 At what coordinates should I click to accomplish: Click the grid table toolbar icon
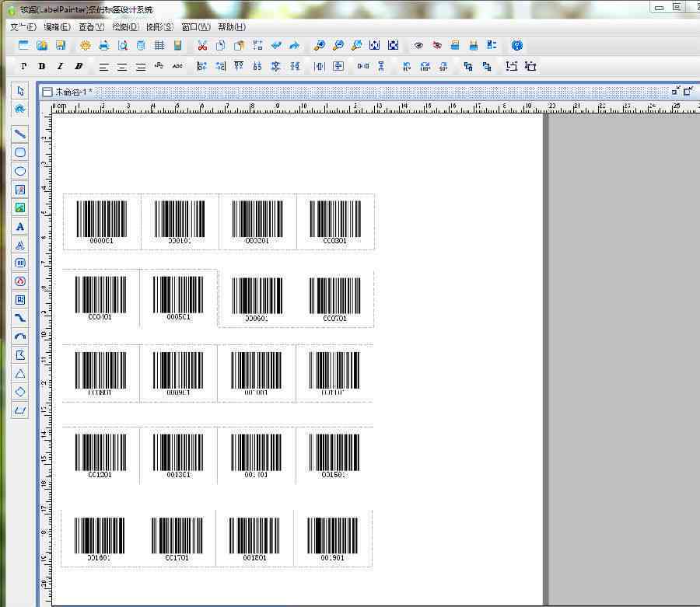pos(159,45)
